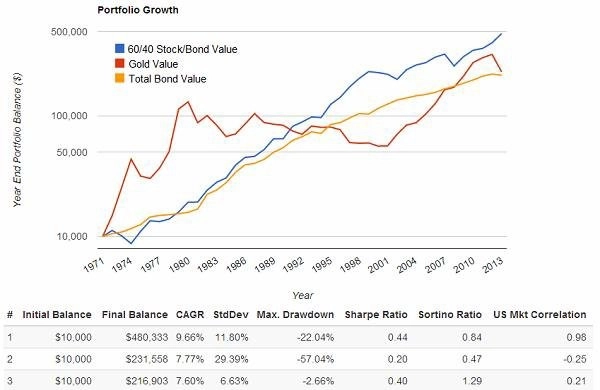This screenshot has height=390, width=600.
Task: Click the blue 60/40 Stock/Bond legend swatch
Action: [120, 49]
